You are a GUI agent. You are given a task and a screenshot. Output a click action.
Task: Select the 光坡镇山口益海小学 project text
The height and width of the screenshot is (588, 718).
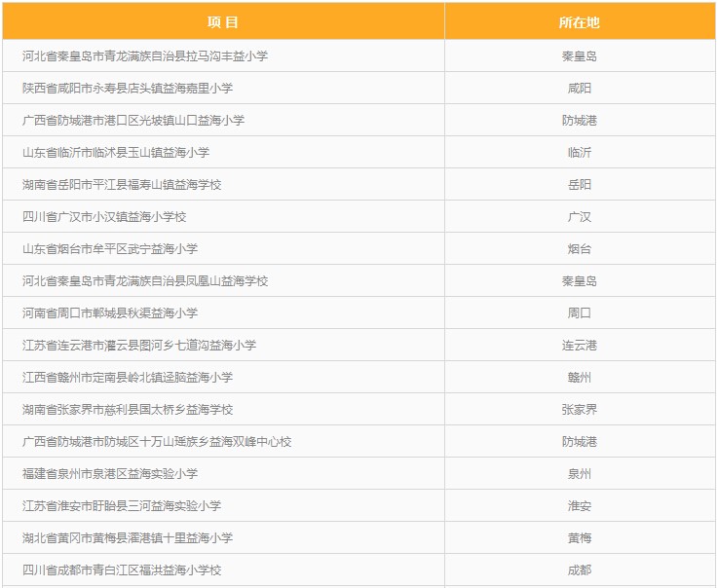pyautogui.click(x=133, y=120)
